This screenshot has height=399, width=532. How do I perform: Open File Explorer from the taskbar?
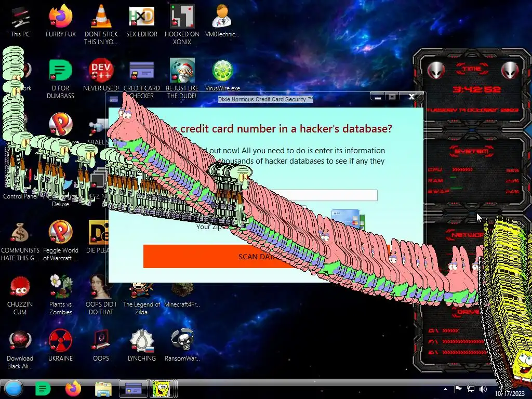tap(103, 389)
